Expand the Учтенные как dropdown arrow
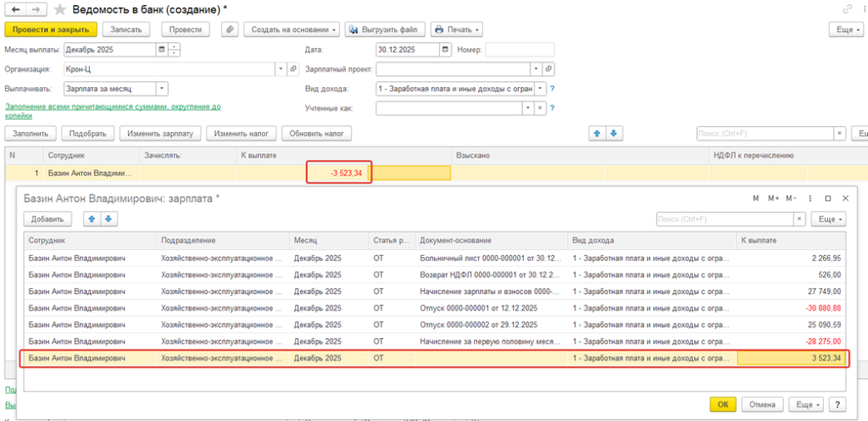The image size is (868, 421). [529, 108]
